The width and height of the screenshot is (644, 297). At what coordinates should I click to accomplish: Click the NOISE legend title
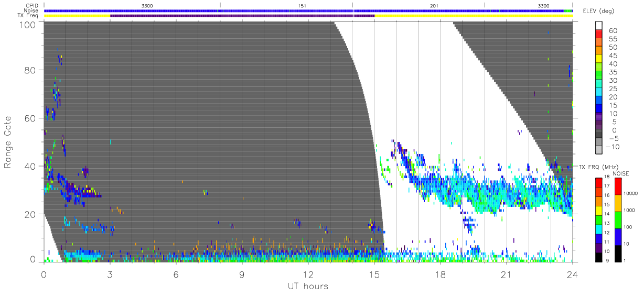[x=621, y=174]
